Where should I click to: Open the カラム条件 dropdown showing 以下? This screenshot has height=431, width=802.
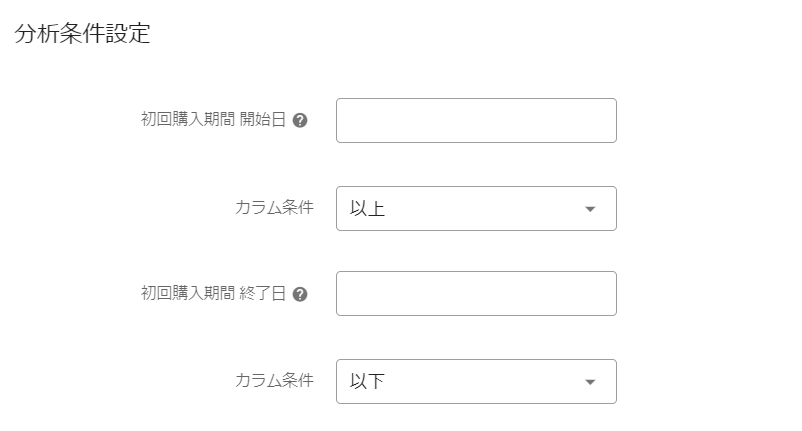pyautogui.click(x=476, y=381)
